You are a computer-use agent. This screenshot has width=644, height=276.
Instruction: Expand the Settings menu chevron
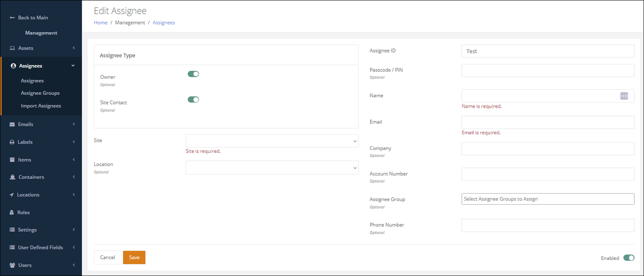click(74, 230)
